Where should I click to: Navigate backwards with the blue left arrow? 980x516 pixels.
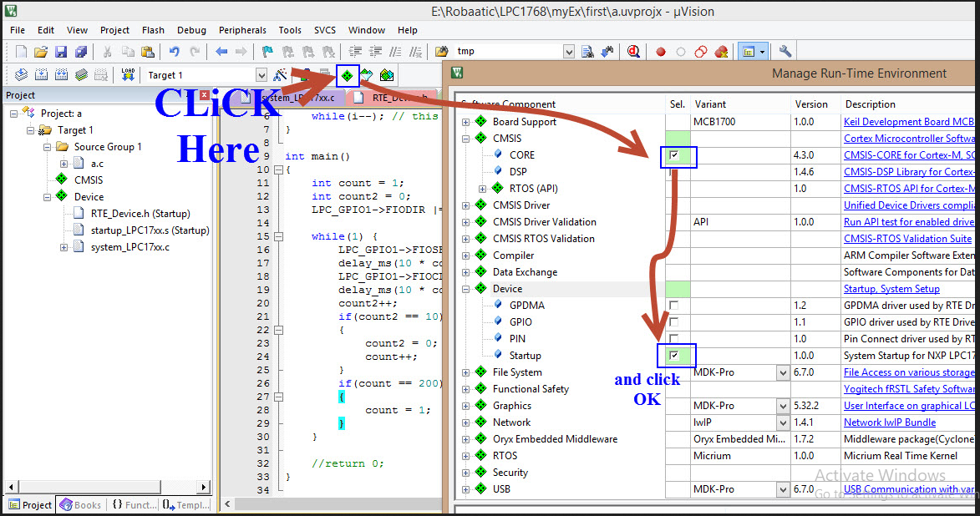tap(221, 51)
